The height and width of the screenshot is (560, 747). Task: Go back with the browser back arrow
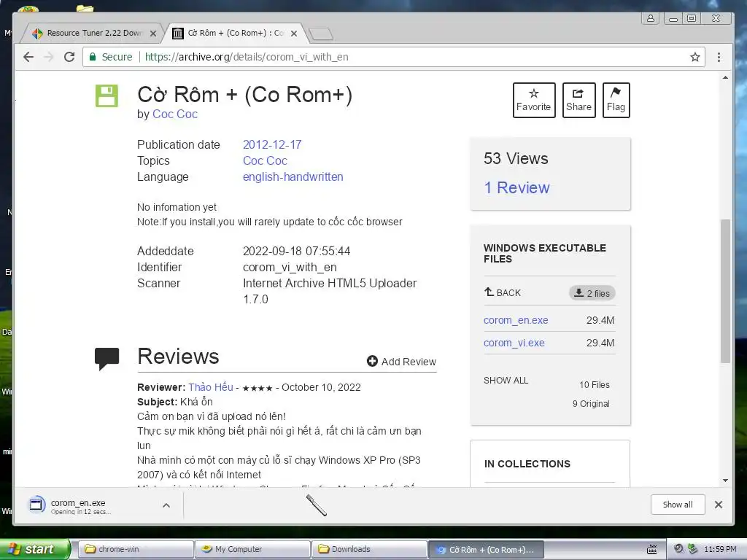pyautogui.click(x=28, y=57)
